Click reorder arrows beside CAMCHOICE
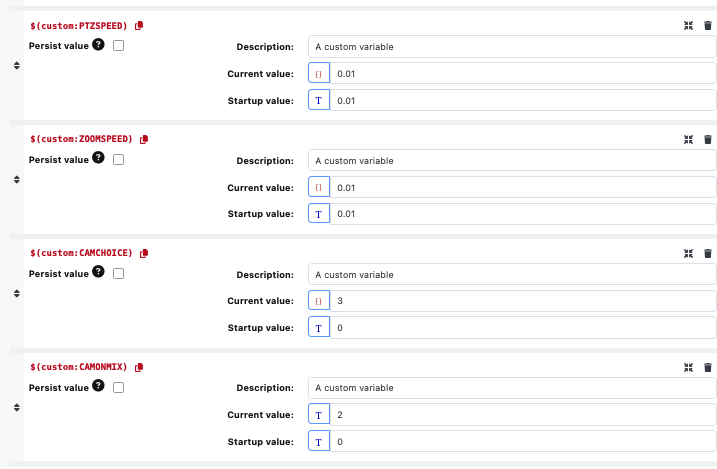Screen dimensions: 717x469 coord(16,294)
